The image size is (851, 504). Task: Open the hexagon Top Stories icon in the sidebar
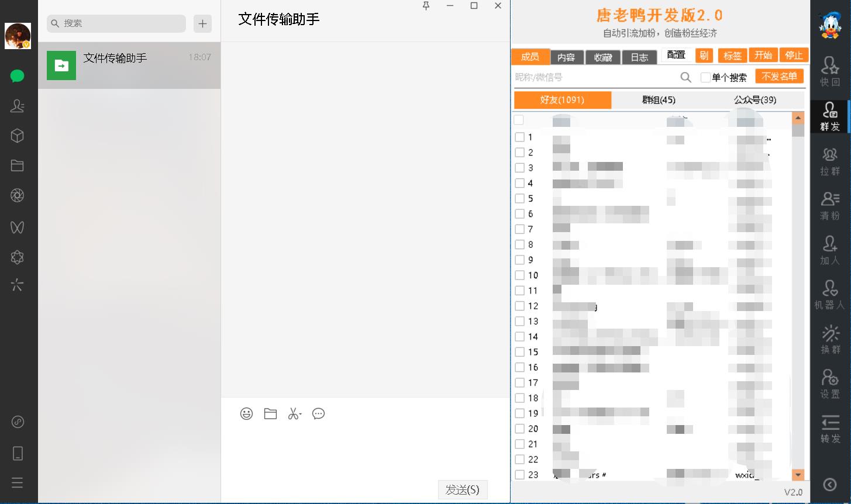pyautogui.click(x=18, y=257)
